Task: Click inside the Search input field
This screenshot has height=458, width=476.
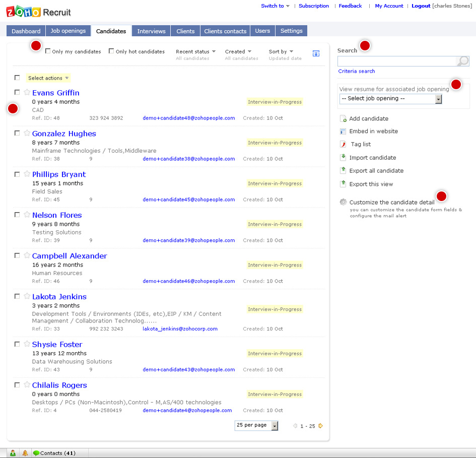Action: click(x=397, y=61)
